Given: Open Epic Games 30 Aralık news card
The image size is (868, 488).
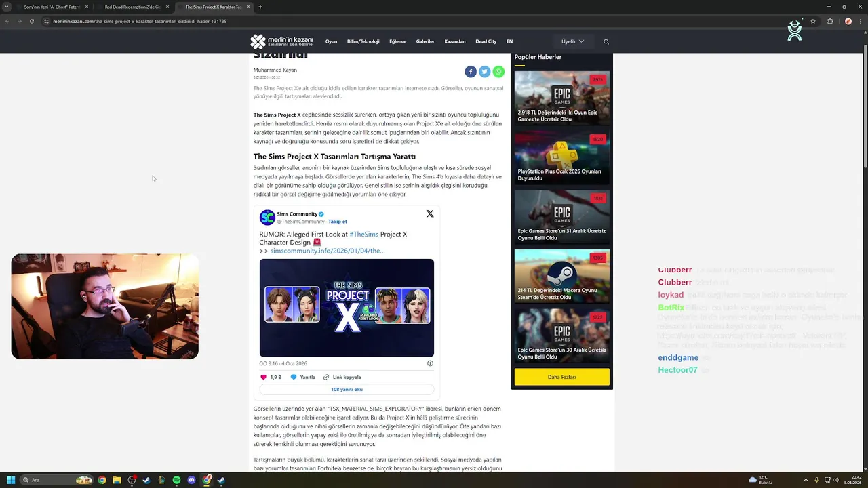Looking at the screenshot, I should 561,335.
